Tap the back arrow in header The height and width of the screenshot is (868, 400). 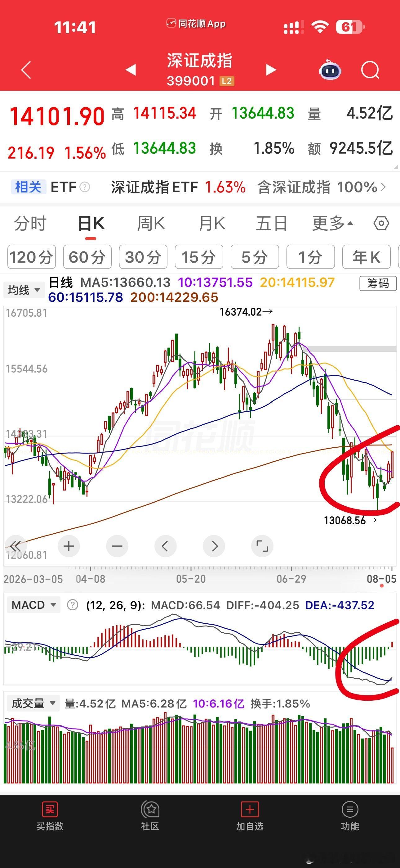pos(26,70)
